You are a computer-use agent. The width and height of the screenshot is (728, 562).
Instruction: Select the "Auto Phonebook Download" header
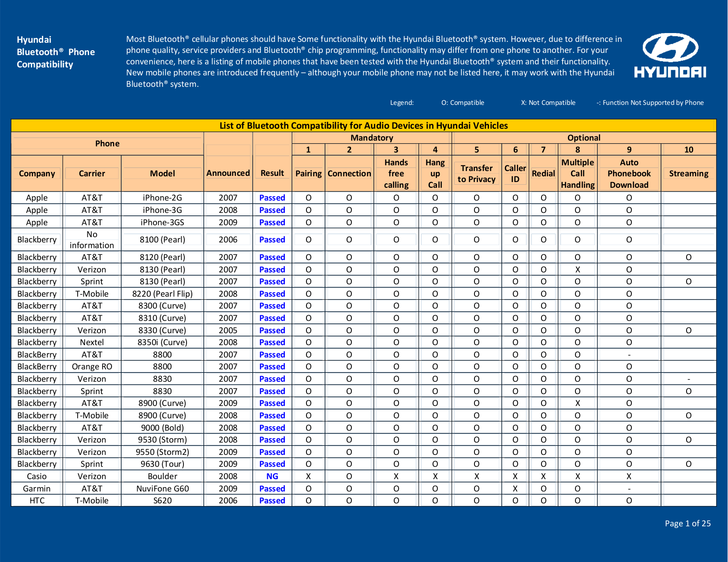(629, 173)
